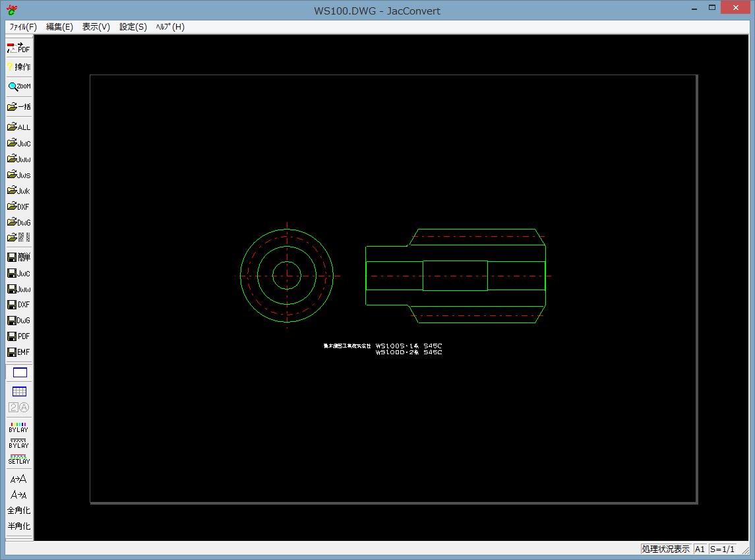Maximize the JacConvert window

click(x=712, y=8)
